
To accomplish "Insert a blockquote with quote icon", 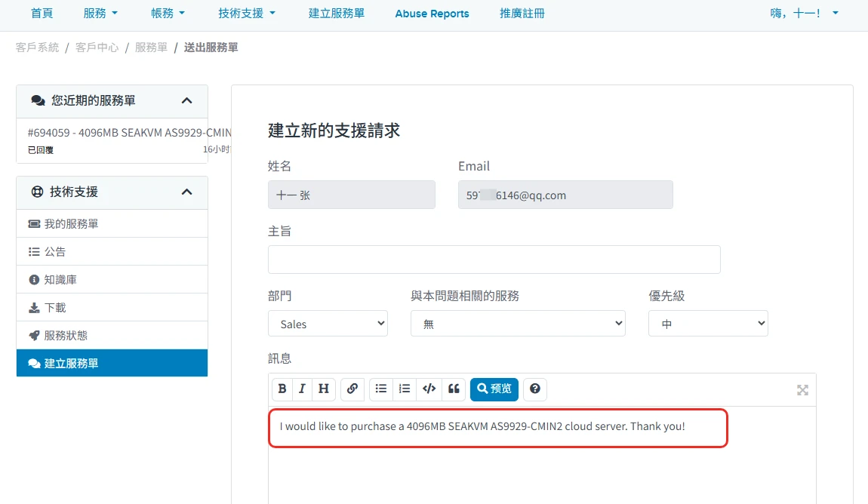I will coord(454,389).
